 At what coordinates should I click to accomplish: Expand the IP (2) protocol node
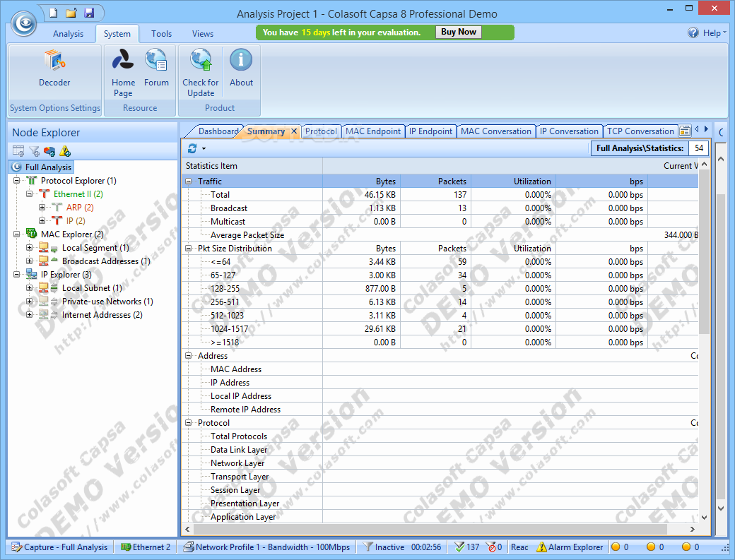pyautogui.click(x=42, y=220)
